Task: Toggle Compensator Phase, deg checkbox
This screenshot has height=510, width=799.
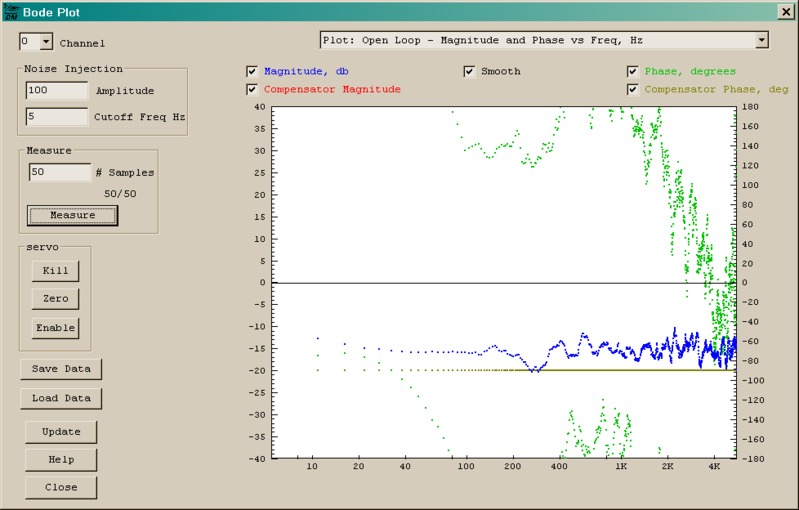Action: click(633, 90)
